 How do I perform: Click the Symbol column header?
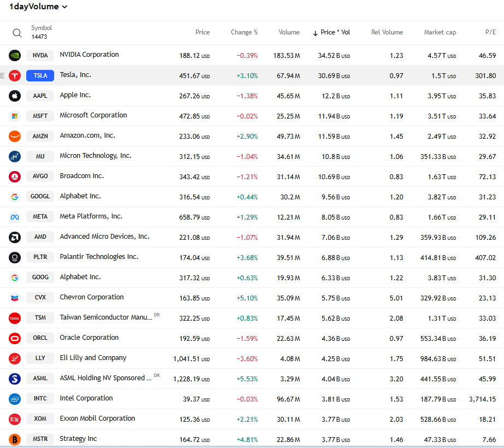coord(42,28)
